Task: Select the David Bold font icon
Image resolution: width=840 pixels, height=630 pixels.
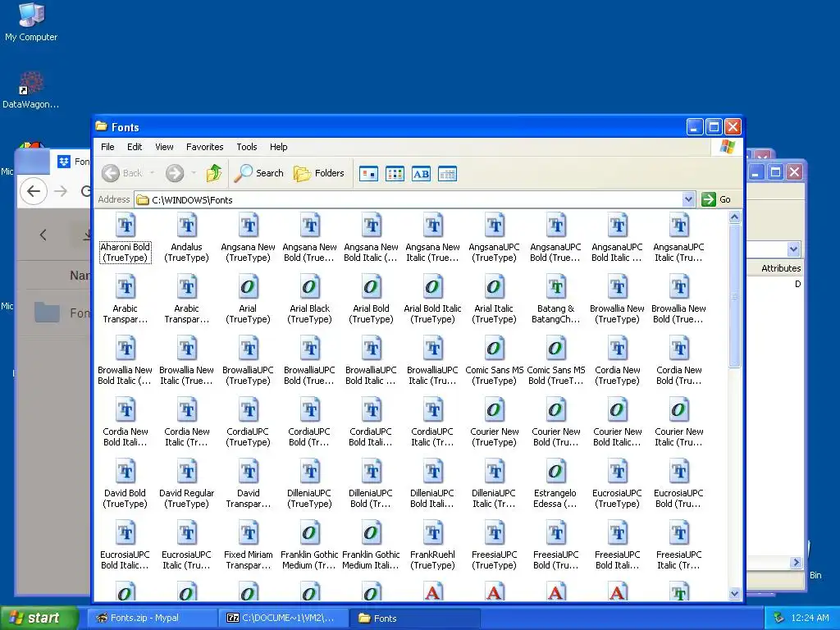Action: pos(126,472)
